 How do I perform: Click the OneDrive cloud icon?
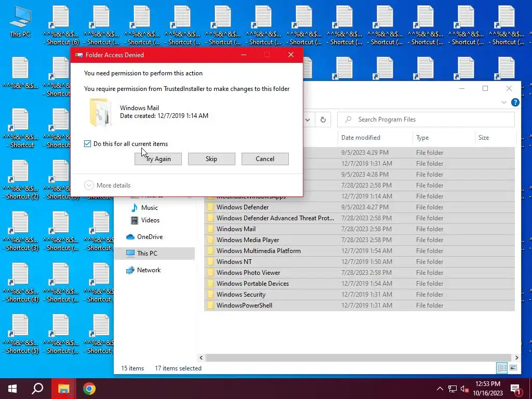[x=130, y=237]
